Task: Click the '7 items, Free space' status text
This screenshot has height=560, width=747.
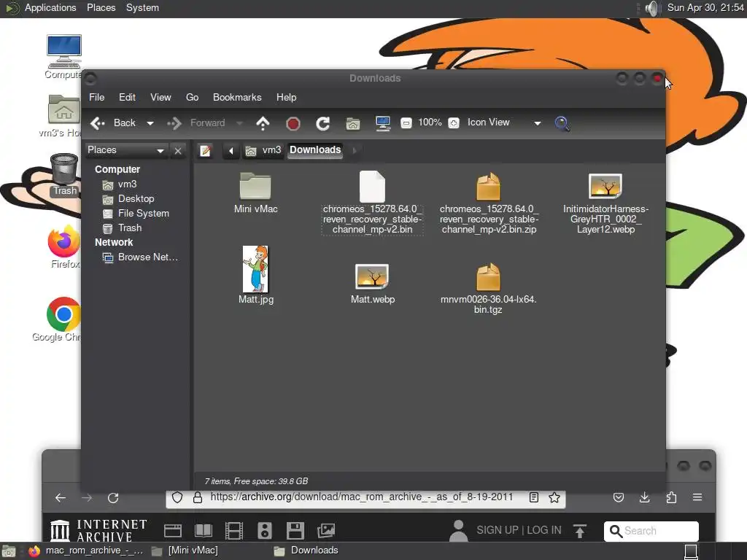Action: point(256,481)
